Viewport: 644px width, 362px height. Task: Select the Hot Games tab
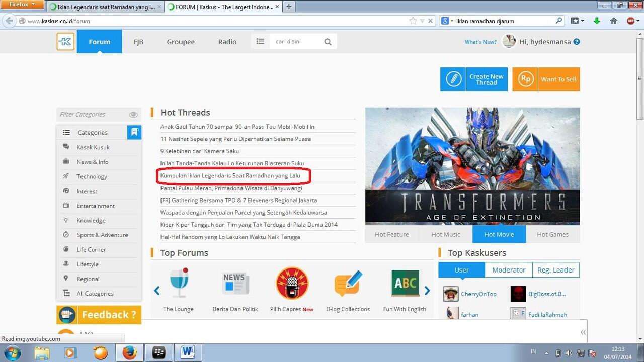(552, 234)
